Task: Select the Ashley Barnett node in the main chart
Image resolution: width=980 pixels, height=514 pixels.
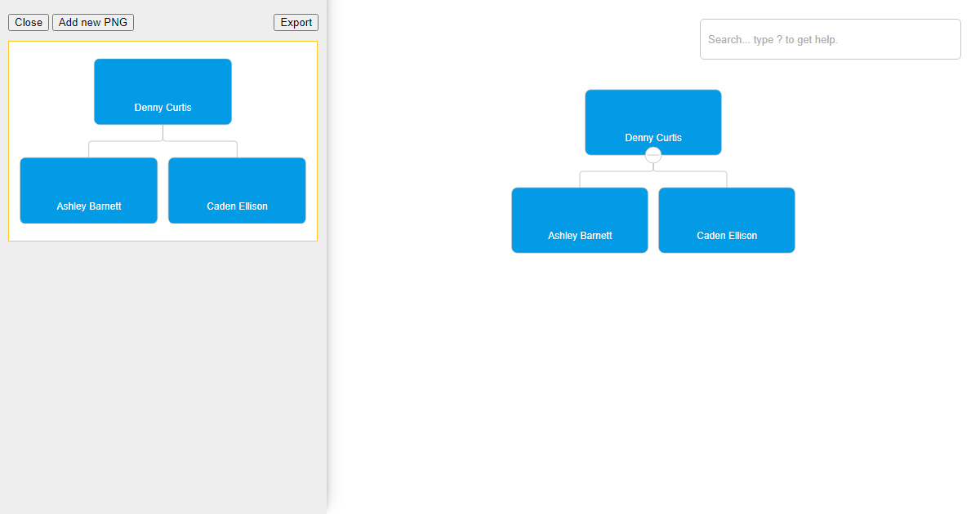Action: coord(580,220)
